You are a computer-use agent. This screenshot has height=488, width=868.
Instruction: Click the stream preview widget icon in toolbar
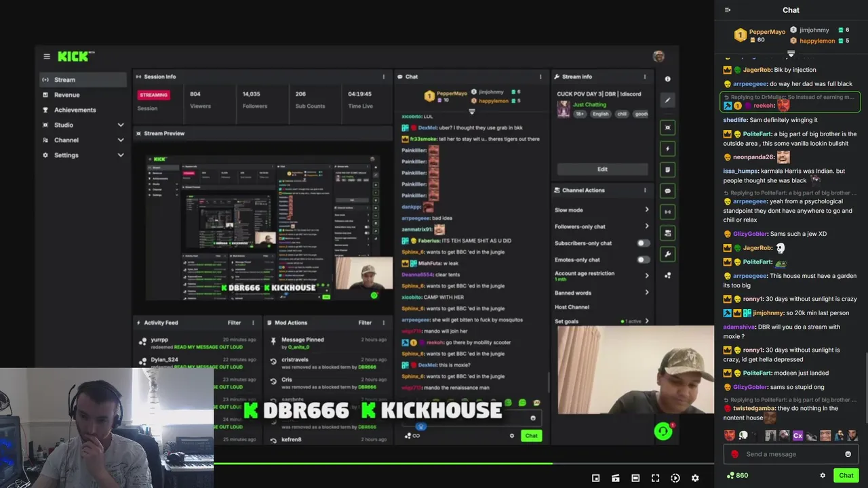[x=667, y=127]
